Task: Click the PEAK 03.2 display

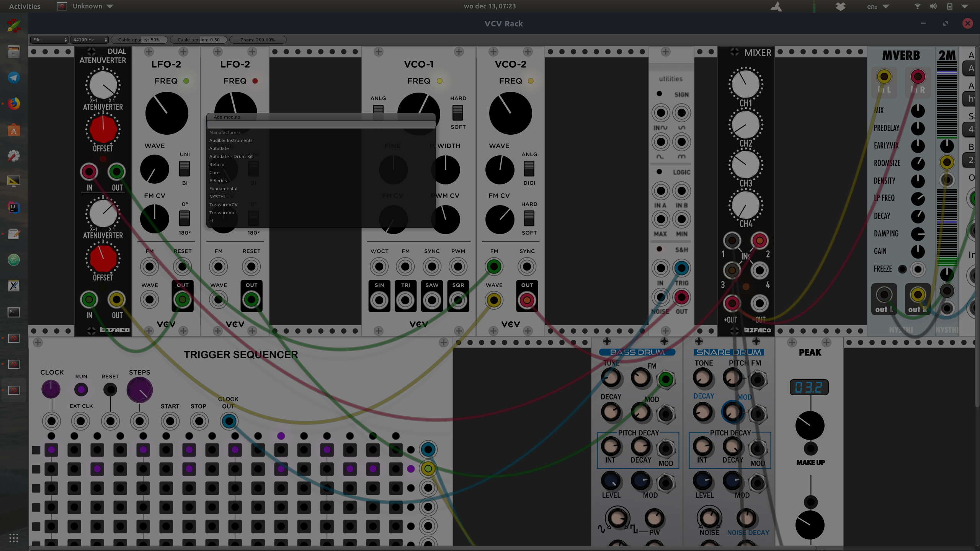Action: point(809,387)
